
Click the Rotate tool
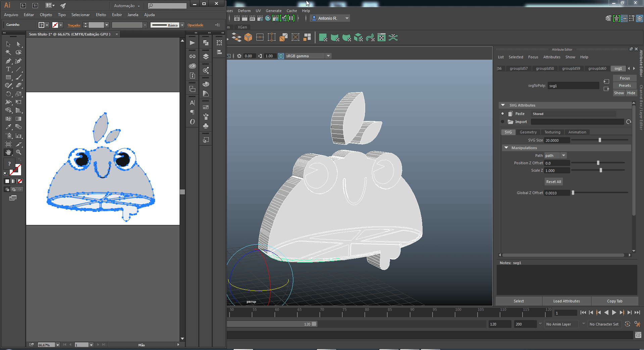pyautogui.click(x=8, y=94)
